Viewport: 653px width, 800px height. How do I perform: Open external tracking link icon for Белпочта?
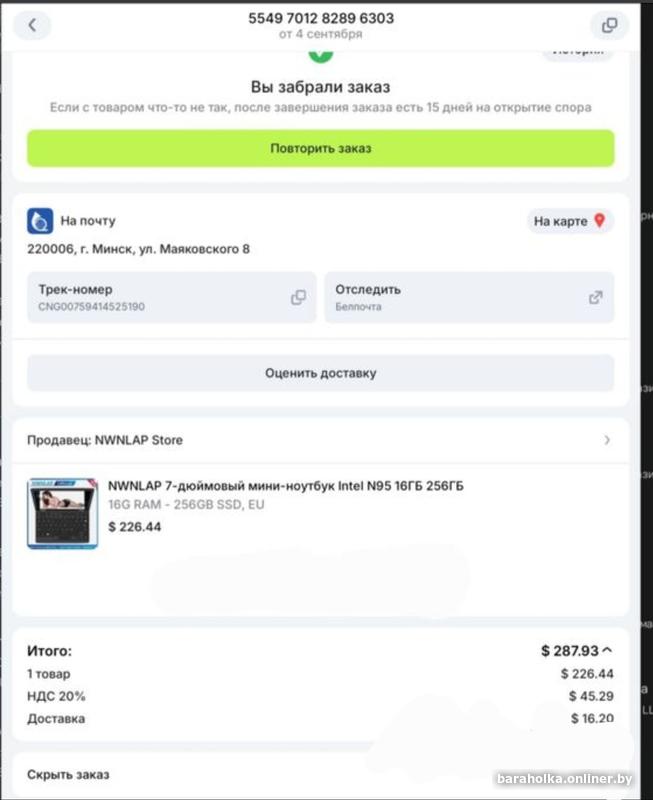pyautogui.click(x=596, y=297)
